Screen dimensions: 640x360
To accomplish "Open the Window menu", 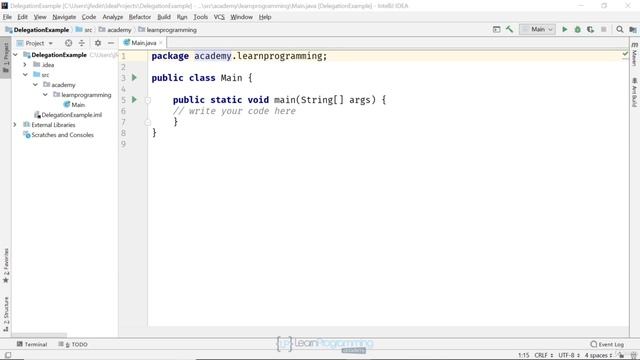I will 242,17.
